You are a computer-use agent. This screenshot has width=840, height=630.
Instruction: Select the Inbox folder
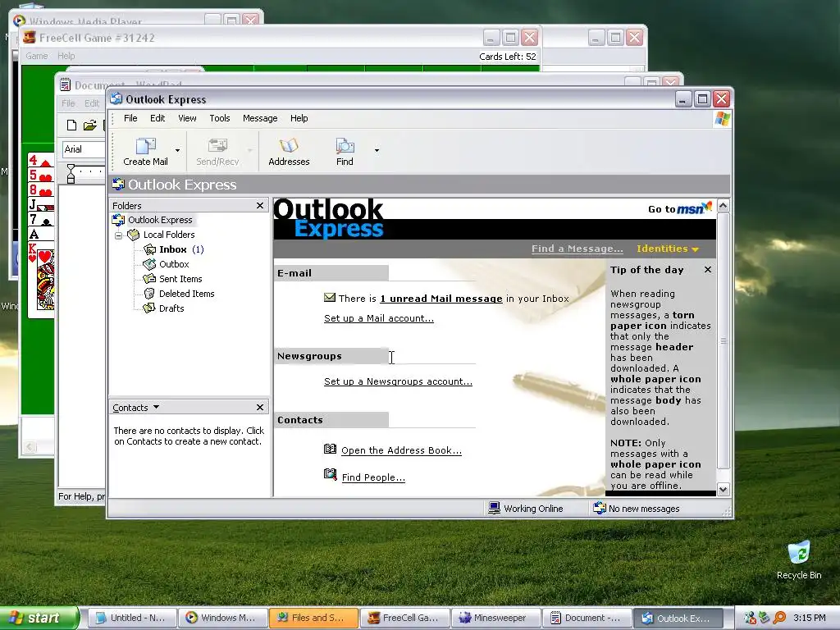(173, 249)
